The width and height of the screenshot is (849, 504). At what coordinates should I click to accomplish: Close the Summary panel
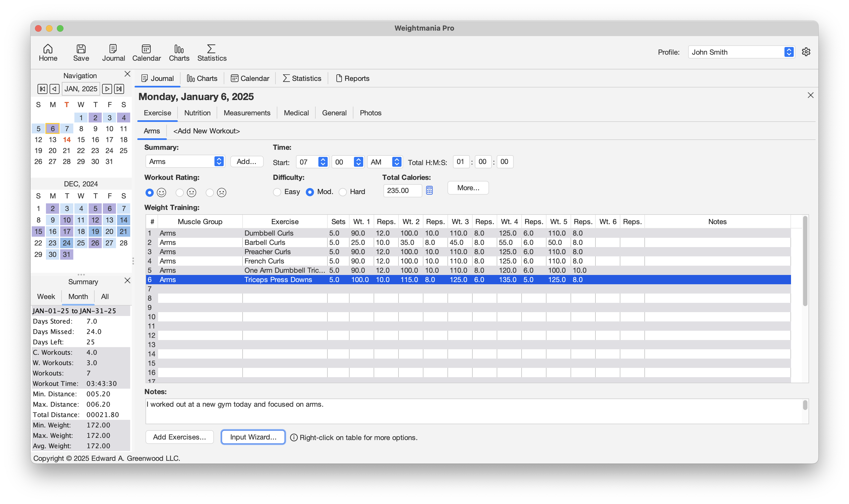point(127,280)
